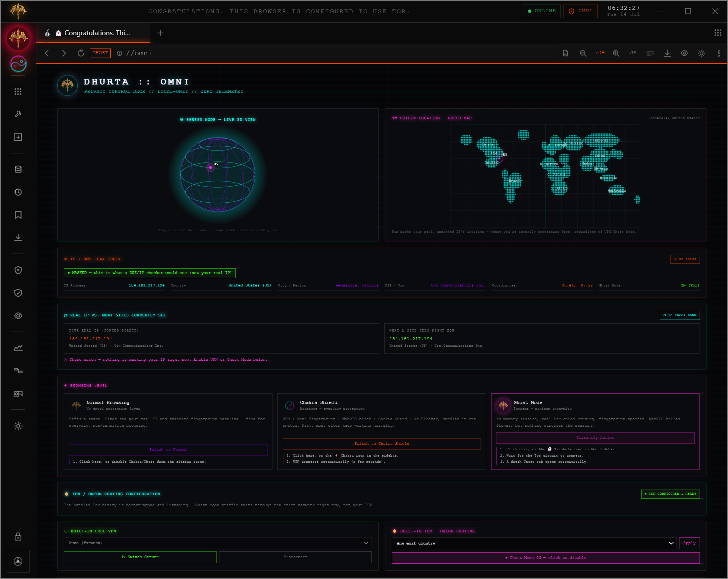Open the database icon in sidebar
The image size is (728, 579).
click(x=18, y=169)
